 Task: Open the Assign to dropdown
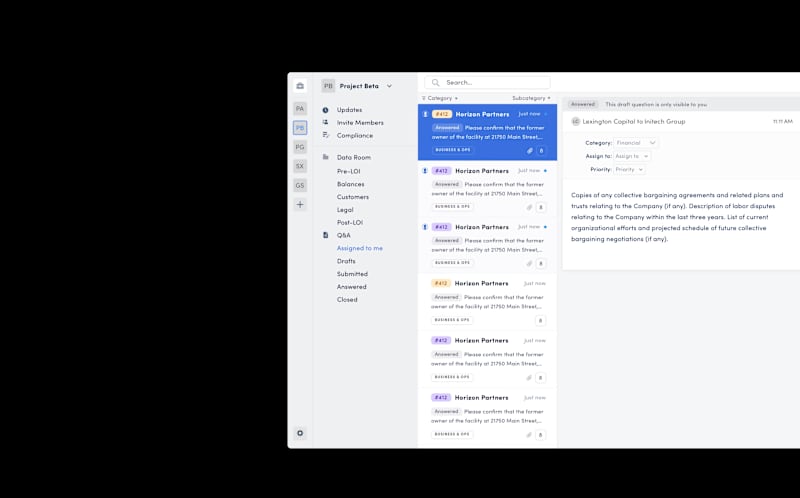point(632,156)
